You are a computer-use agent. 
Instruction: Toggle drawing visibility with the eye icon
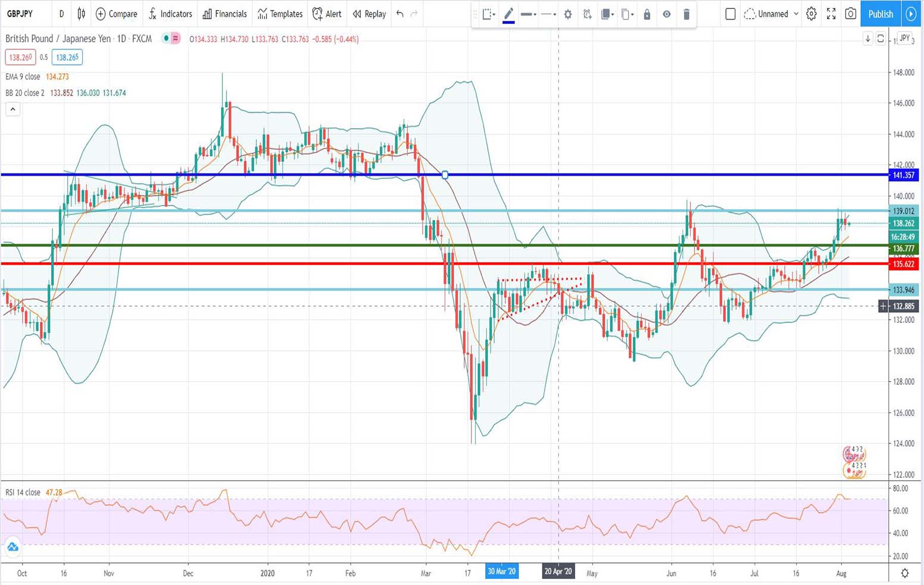pyautogui.click(x=667, y=14)
